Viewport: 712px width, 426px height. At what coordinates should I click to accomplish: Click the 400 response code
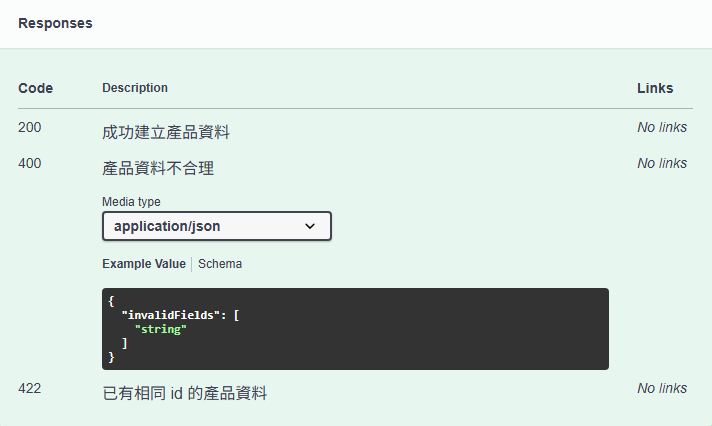tap(30, 163)
